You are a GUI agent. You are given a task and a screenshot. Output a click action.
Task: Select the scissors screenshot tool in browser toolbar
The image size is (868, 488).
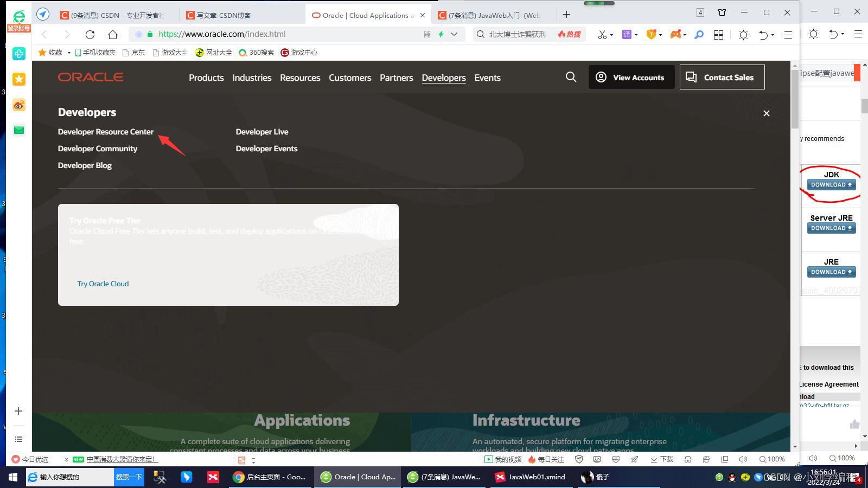pos(602,34)
